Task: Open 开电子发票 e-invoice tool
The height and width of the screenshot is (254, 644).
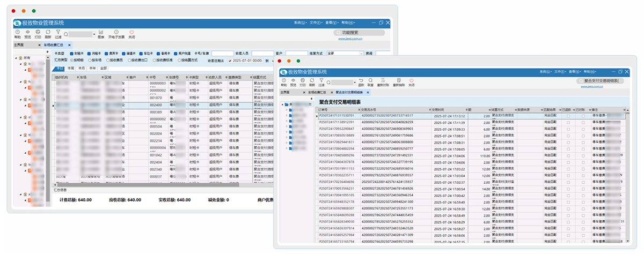Action: point(116,34)
